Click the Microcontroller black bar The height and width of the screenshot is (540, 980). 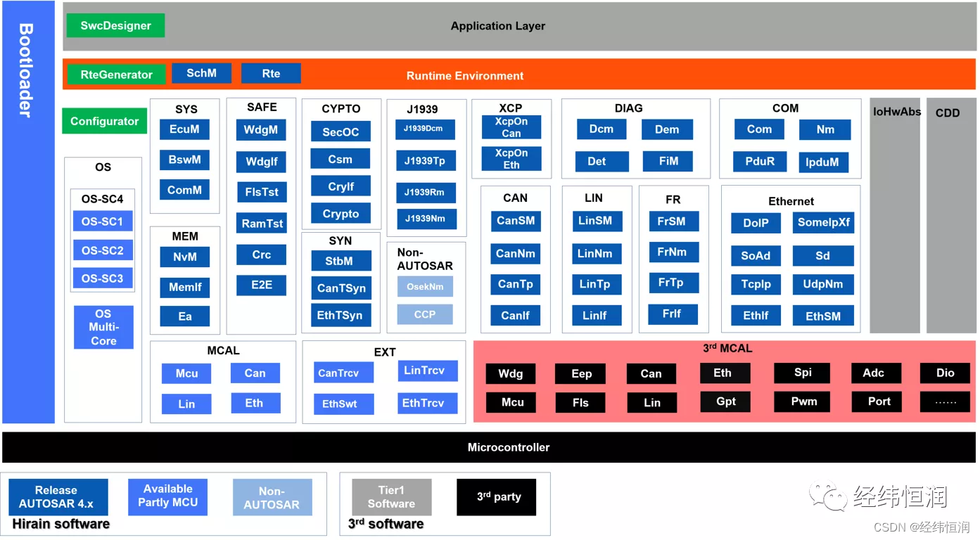pos(508,447)
